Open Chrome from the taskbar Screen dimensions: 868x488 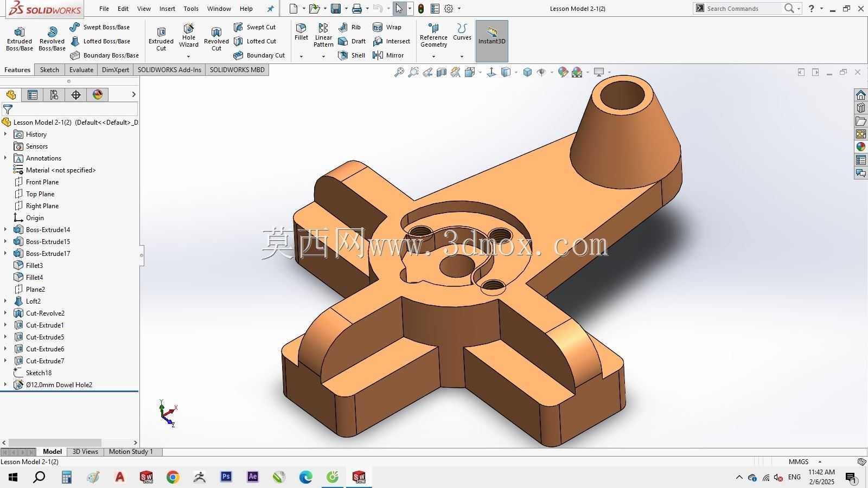click(173, 477)
